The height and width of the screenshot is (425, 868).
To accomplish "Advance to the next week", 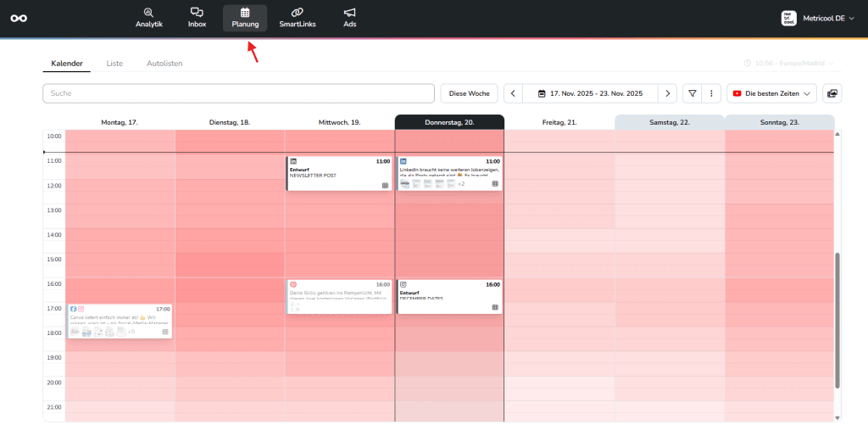I will point(669,93).
